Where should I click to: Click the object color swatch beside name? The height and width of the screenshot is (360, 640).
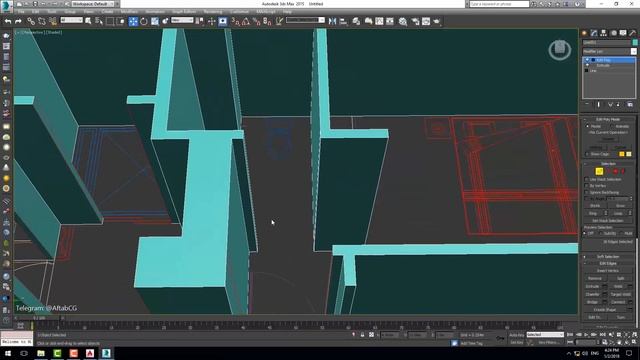point(635,42)
